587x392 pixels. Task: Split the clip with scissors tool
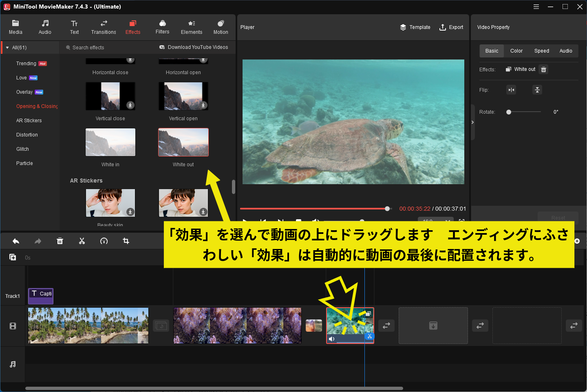click(x=82, y=241)
